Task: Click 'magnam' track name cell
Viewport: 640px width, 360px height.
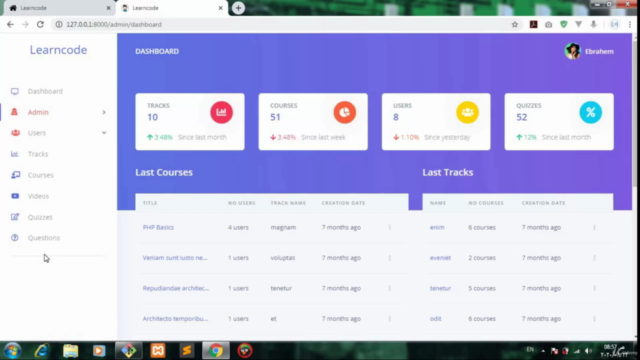Action: (283, 227)
